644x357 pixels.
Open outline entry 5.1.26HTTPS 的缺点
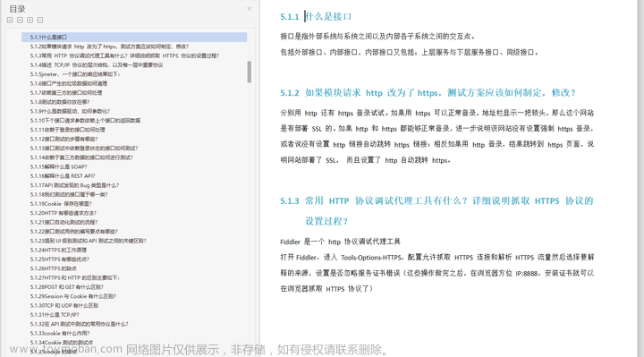coord(54,268)
